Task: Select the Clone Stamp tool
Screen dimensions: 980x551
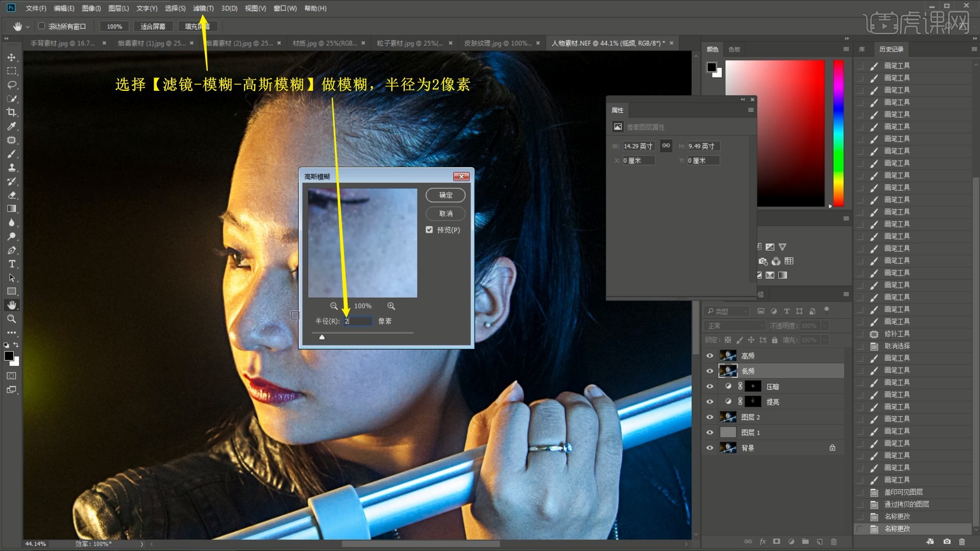Action: point(11,167)
